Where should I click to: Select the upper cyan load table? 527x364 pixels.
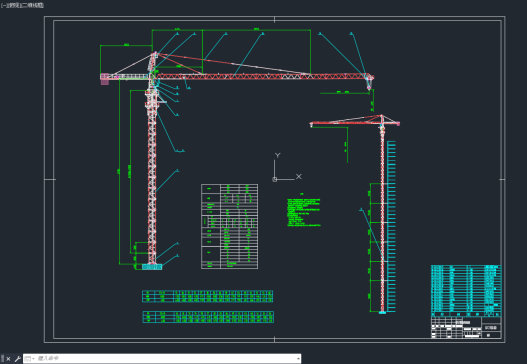coord(207,296)
